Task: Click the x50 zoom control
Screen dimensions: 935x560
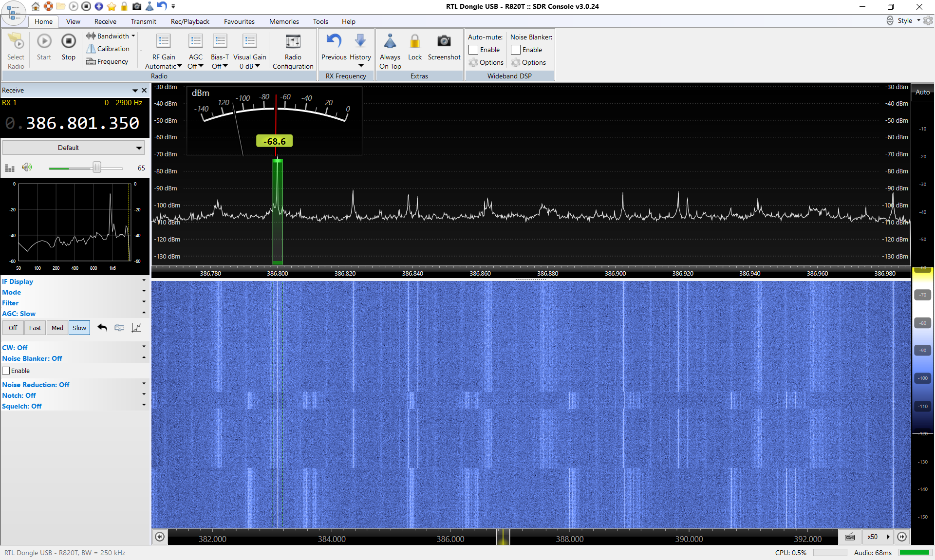Action: [872, 537]
